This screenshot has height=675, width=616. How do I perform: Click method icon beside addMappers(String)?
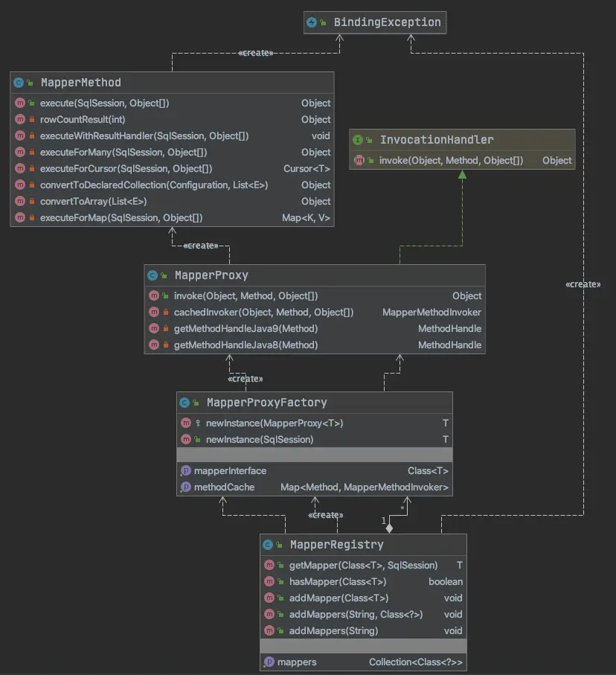pyautogui.click(x=269, y=630)
